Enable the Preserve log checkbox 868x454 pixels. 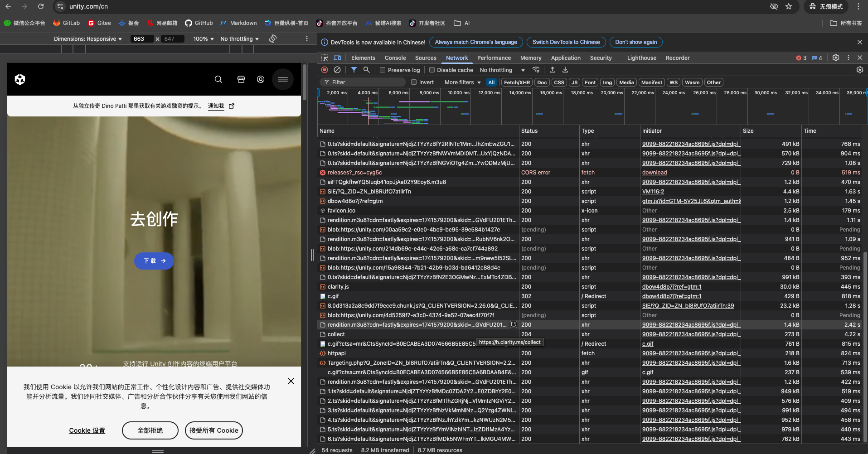tap(383, 70)
